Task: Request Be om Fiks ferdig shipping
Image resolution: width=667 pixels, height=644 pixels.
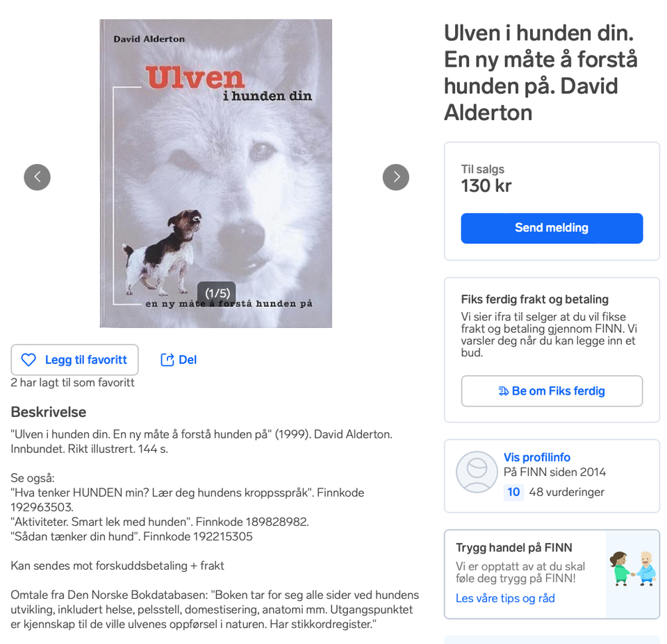Action: (x=552, y=391)
